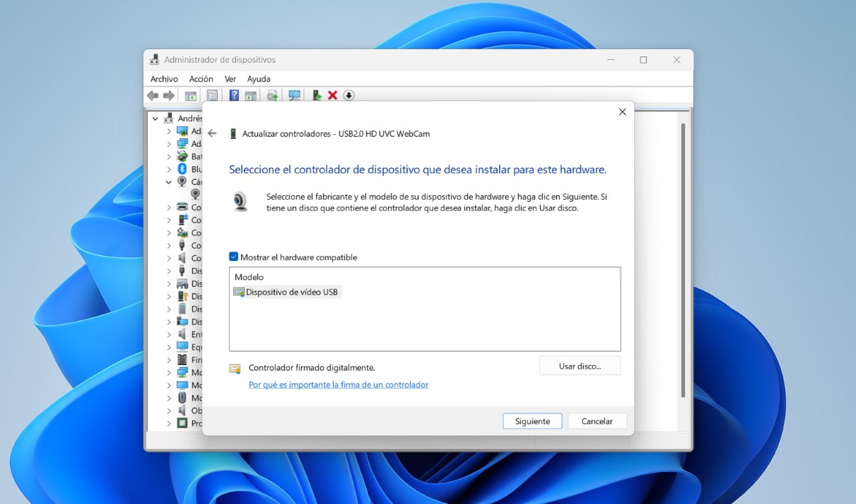This screenshot has width=856, height=504.
Task: Click the blue question mark Help toolbar icon
Action: point(233,96)
